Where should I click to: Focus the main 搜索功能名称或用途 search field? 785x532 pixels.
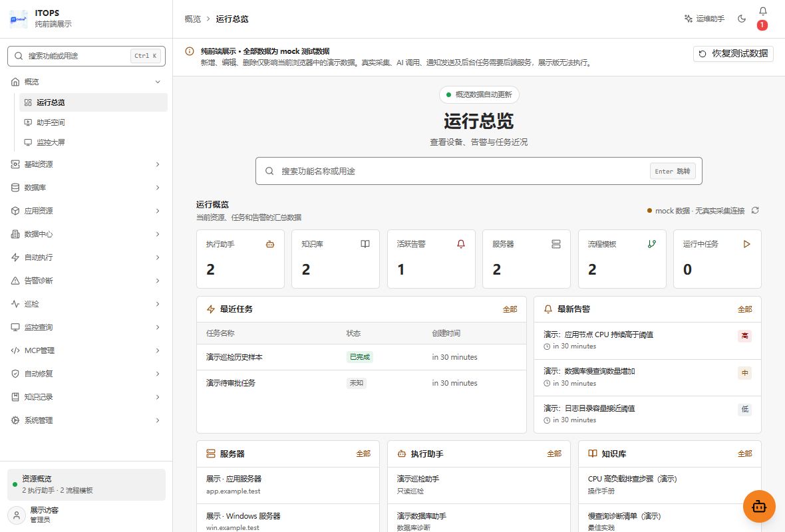pyautogui.click(x=478, y=171)
